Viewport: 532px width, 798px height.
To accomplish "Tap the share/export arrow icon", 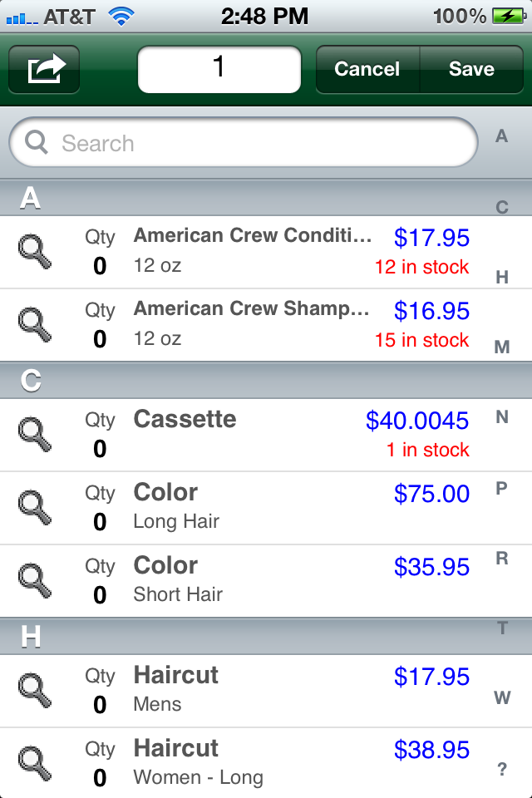I will (44, 69).
